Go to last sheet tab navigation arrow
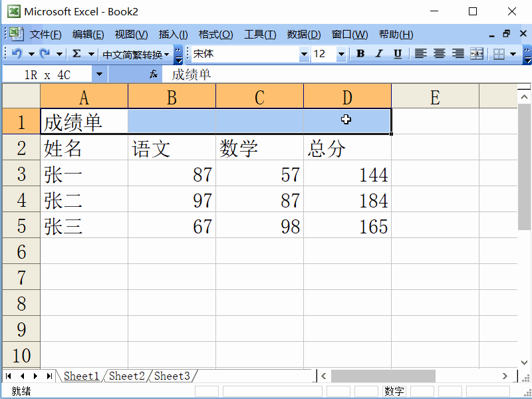532x399 pixels. point(49,376)
